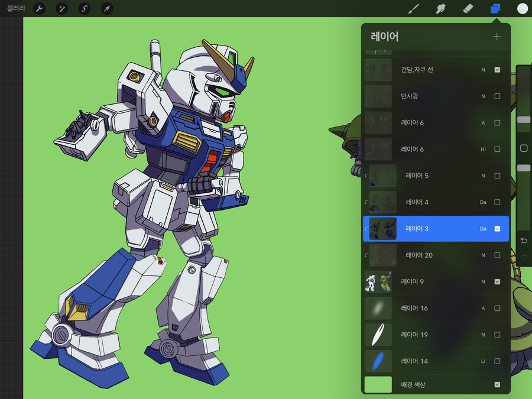The height and width of the screenshot is (399, 532).
Task: Select the 레이어 4 thumbnail
Action: pyautogui.click(x=382, y=202)
